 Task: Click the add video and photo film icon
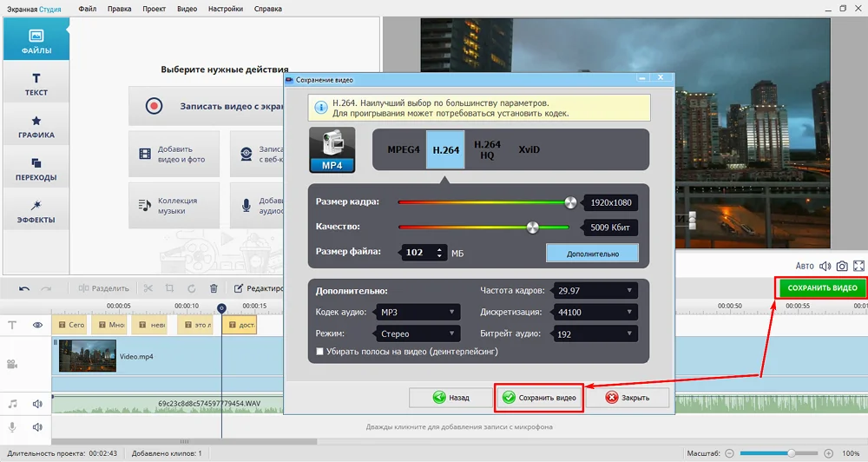click(x=145, y=154)
